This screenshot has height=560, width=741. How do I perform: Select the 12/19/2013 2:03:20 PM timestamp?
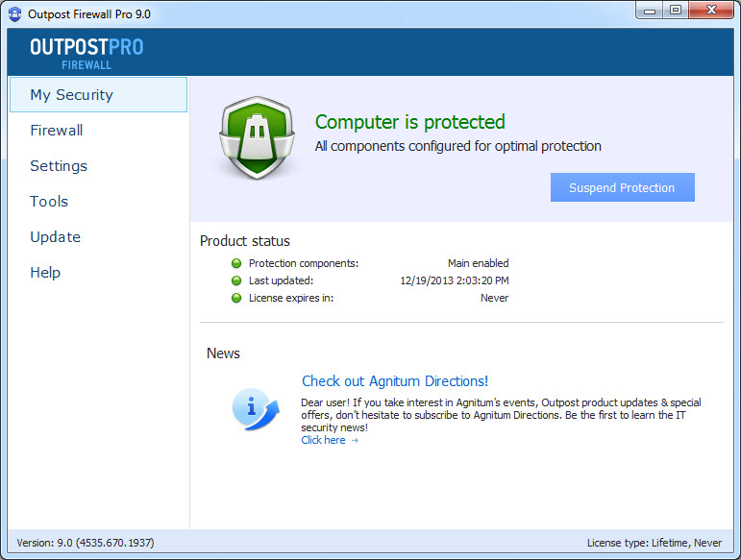(455, 280)
